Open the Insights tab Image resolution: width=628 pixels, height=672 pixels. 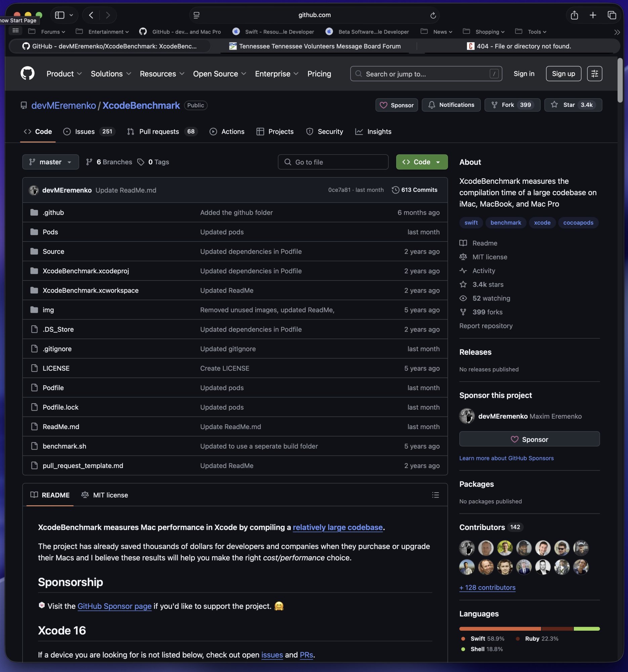(373, 131)
